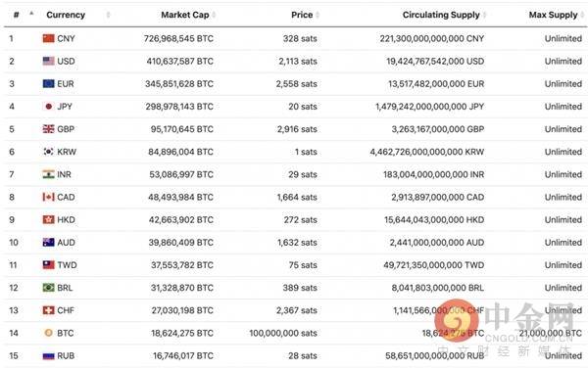The width and height of the screenshot is (588, 369).
Task: Sort by rank using the # arrow
Action: [31, 14]
